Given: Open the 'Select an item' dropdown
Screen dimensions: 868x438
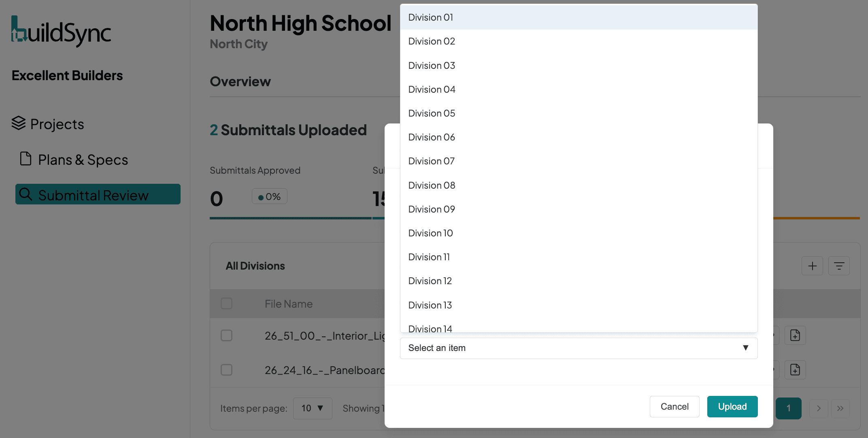Looking at the screenshot, I should click(x=579, y=348).
